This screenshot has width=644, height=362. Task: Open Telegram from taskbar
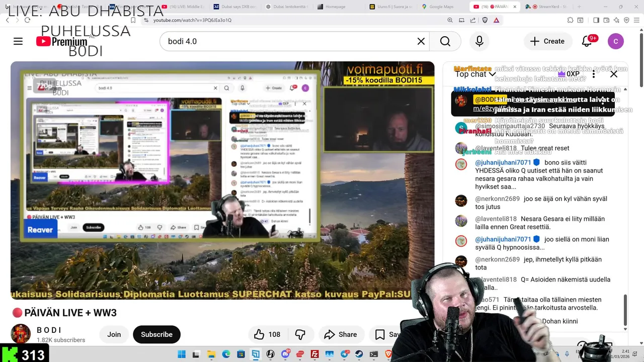[x=344, y=354]
